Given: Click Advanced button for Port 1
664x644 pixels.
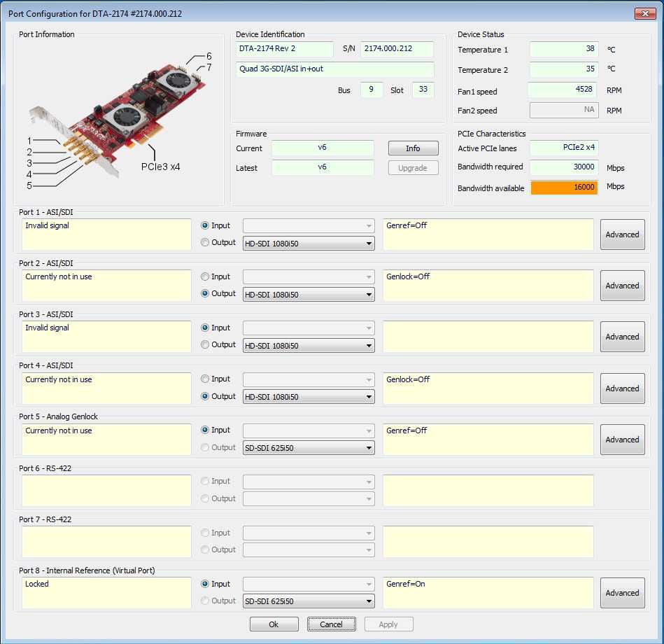Looking at the screenshot, I should click(x=623, y=234).
